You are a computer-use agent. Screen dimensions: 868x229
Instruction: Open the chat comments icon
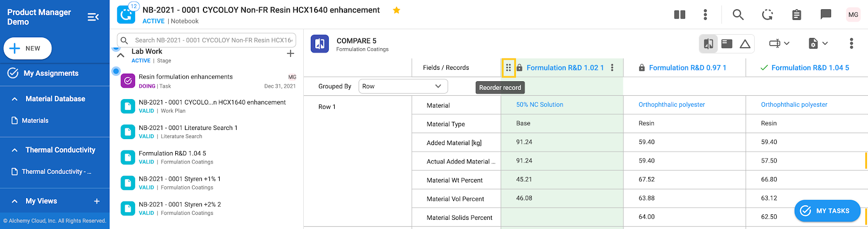pos(826,15)
